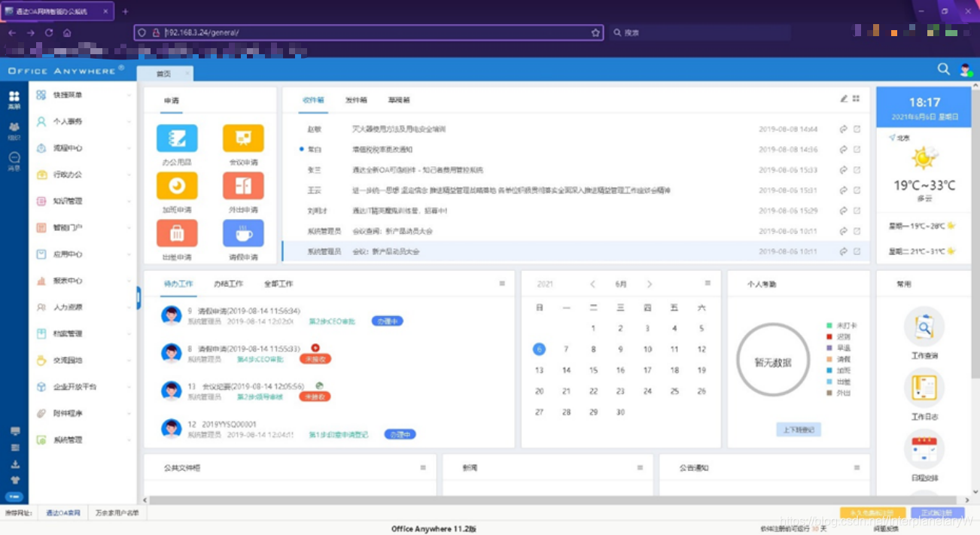
Task: Open the 请假申请 coffee cup icon
Action: pyautogui.click(x=243, y=233)
